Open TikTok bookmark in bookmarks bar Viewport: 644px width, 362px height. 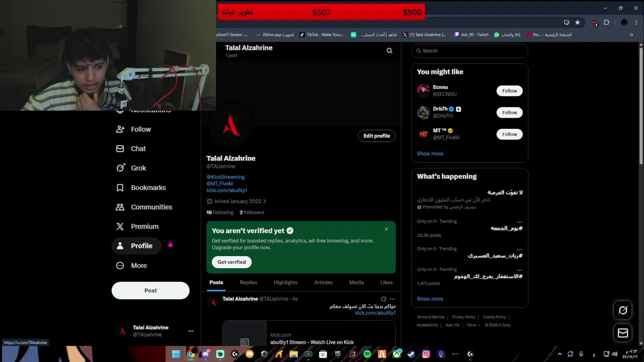321,35
